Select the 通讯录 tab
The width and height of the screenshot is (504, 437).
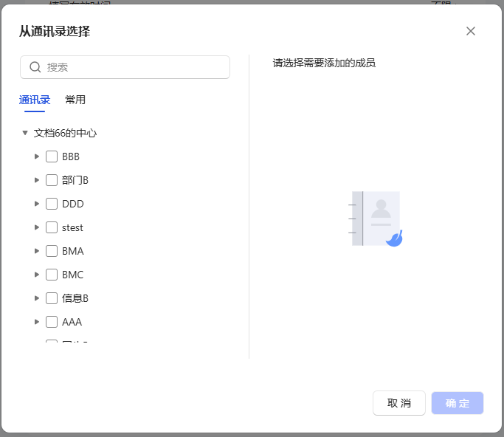[x=35, y=100]
